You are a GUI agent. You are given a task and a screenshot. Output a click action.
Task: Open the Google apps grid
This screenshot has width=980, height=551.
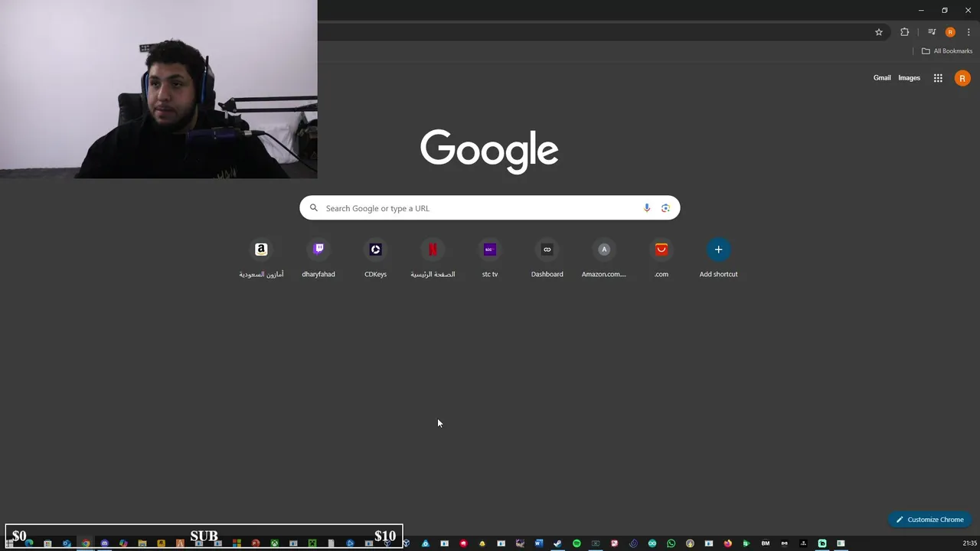(938, 78)
